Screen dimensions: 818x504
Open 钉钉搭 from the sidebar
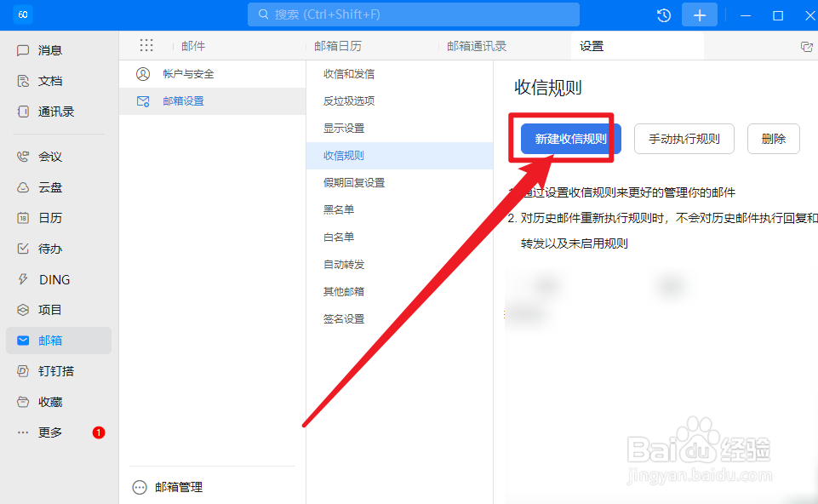47,370
